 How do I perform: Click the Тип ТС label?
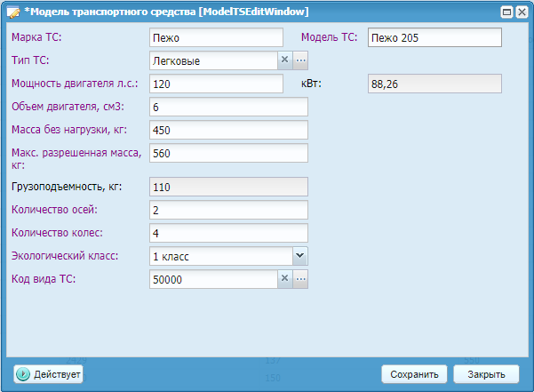(30, 60)
